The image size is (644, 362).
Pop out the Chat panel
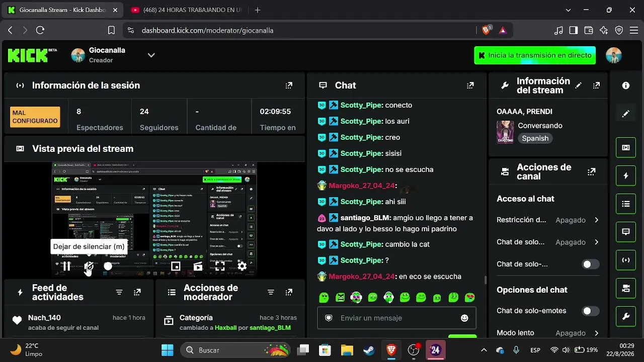(470, 85)
